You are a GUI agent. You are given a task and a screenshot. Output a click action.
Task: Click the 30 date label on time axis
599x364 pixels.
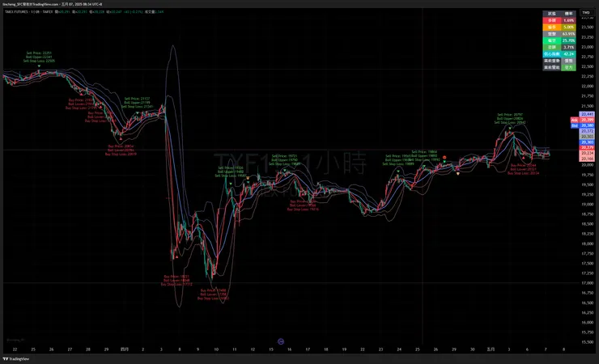click(473, 349)
